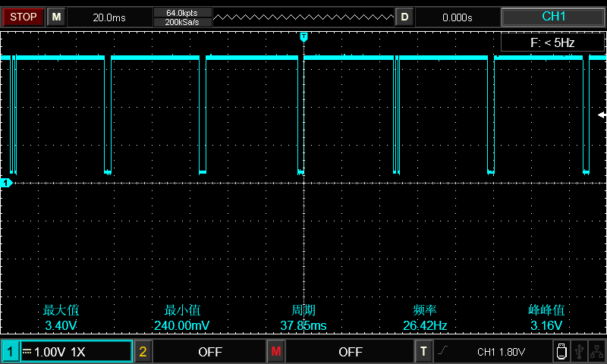Screen dimensions: 607x364
Task: Click the 1.00V 1X vertical scale
Action: [60, 352]
